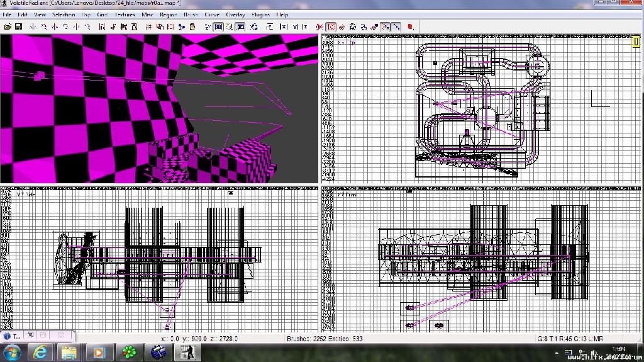Open the Region menu
The height and width of the screenshot is (362, 644).
coord(169,14)
